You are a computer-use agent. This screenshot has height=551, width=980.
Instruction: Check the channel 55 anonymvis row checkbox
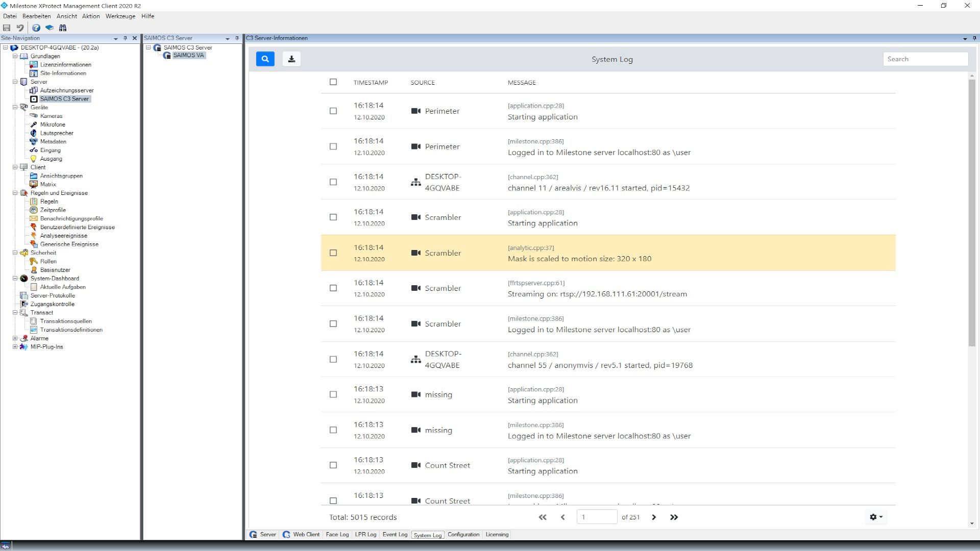point(333,359)
